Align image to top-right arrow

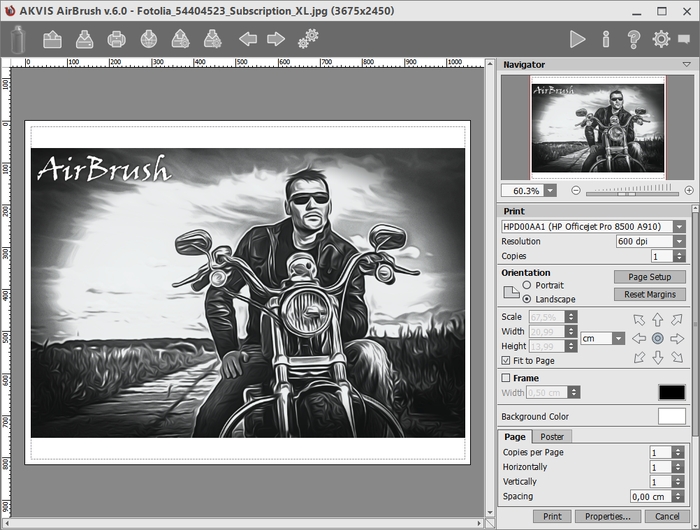[x=677, y=320]
